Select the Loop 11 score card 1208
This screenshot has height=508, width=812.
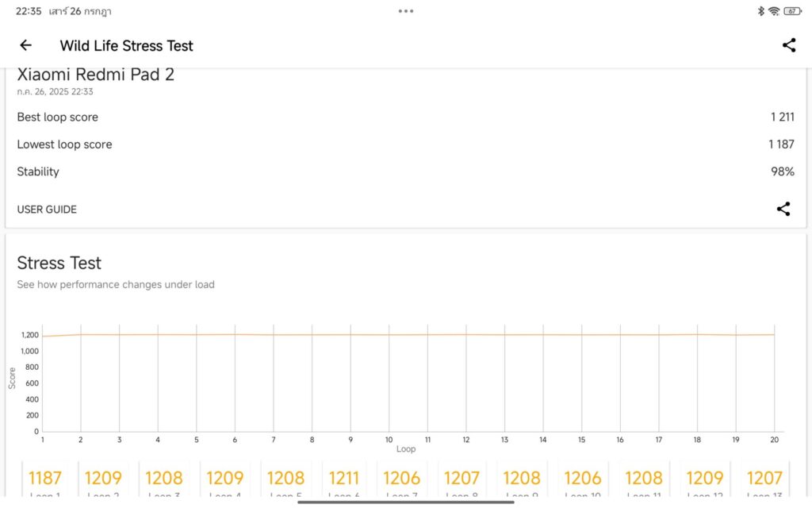pos(644,479)
